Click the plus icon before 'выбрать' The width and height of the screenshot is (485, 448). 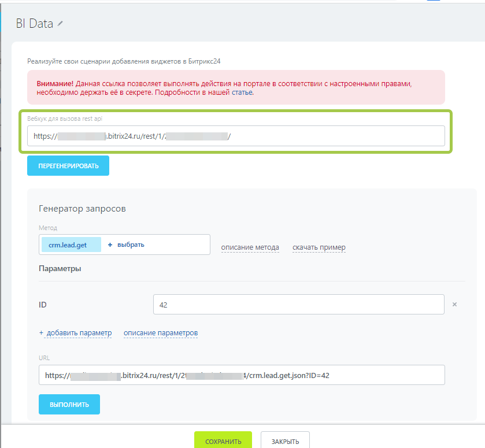(x=110, y=245)
